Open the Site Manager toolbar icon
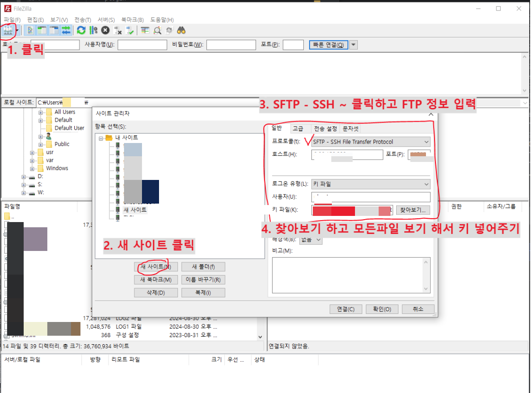Image resolution: width=532 pixels, height=393 pixels. (8, 31)
